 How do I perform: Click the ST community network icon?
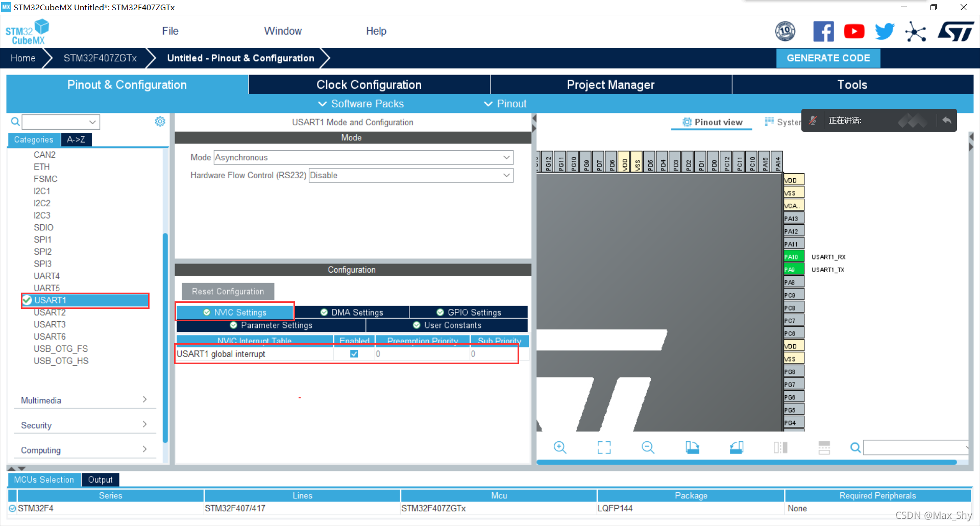pyautogui.click(x=916, y=32)
